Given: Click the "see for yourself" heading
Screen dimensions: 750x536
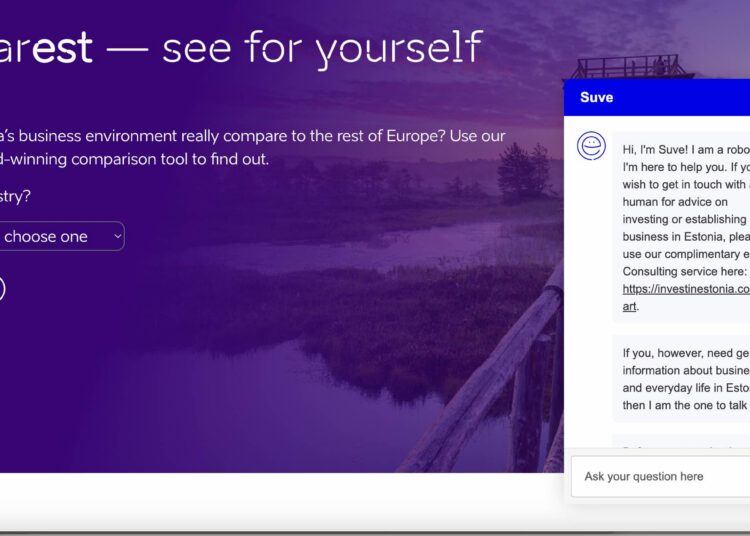Looking at the screenshot, I should pos(320,47).
